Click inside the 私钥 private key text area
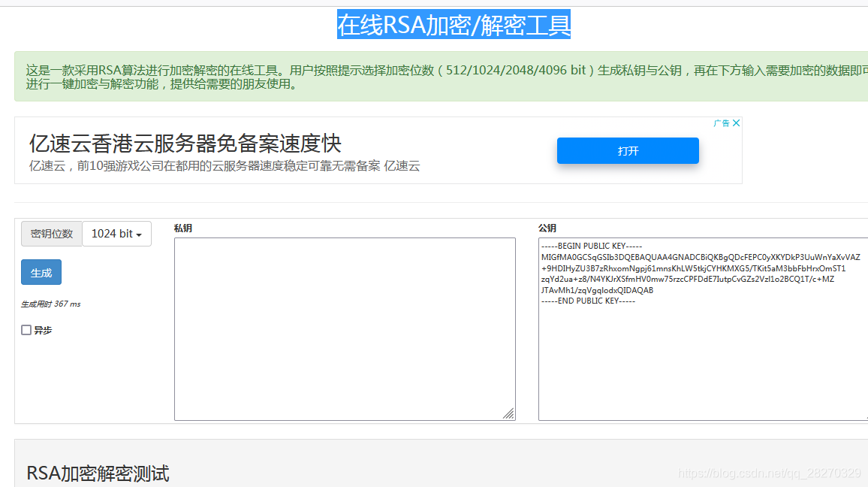 pyautogui.click(x=344, y=327)
